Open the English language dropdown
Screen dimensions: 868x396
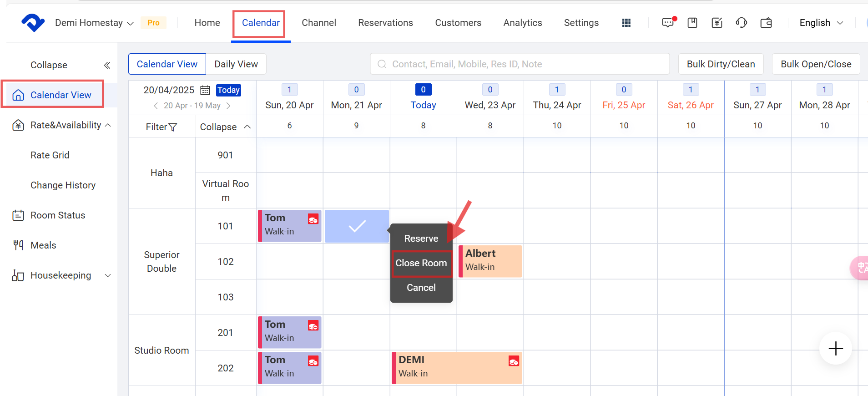point(821,23)
